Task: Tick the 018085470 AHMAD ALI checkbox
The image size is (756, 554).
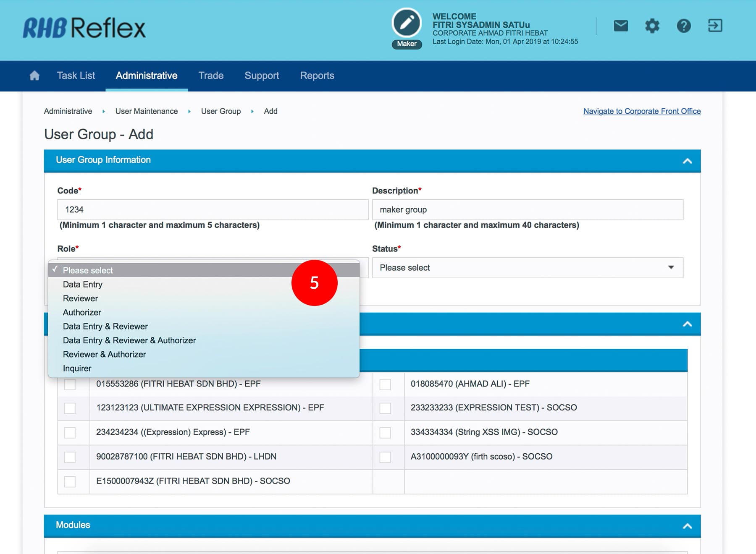Action: [x=385, y=384]
